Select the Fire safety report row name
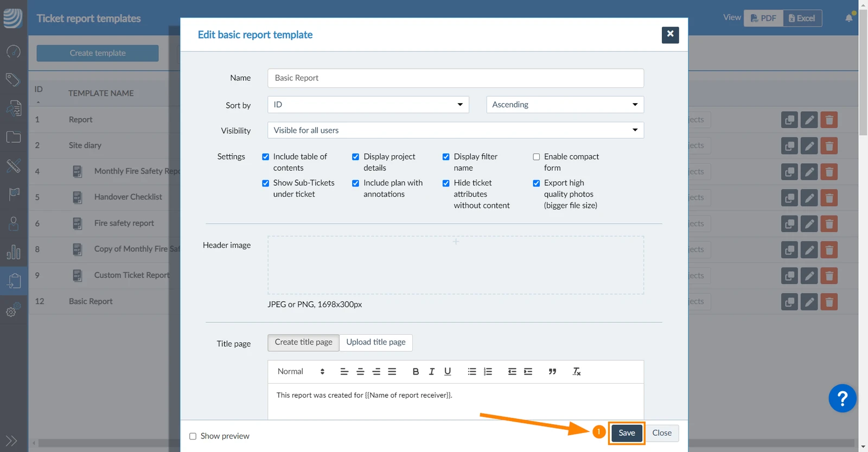 tap(124, 223)
